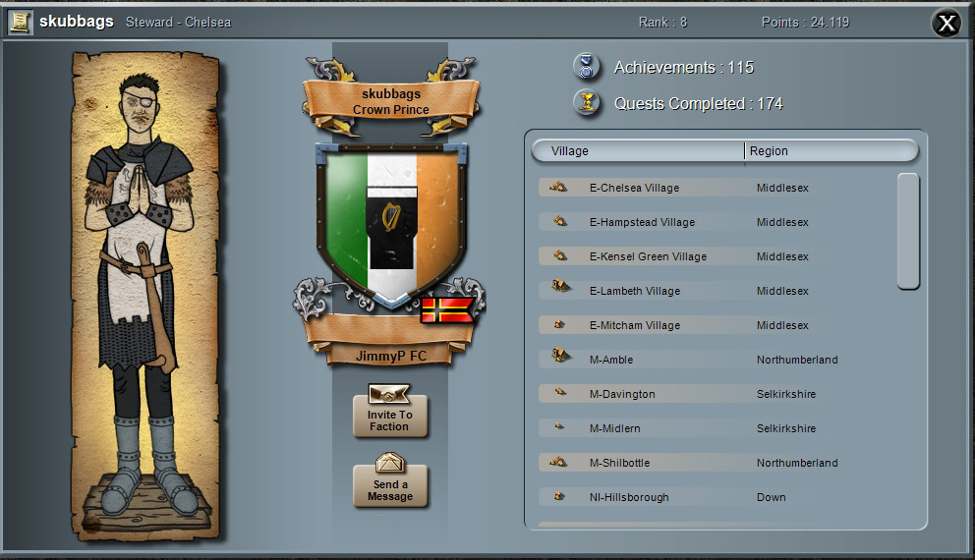Send a message to skubbags
This screenshot has height=560, width=975.
[x=390, y=485]
